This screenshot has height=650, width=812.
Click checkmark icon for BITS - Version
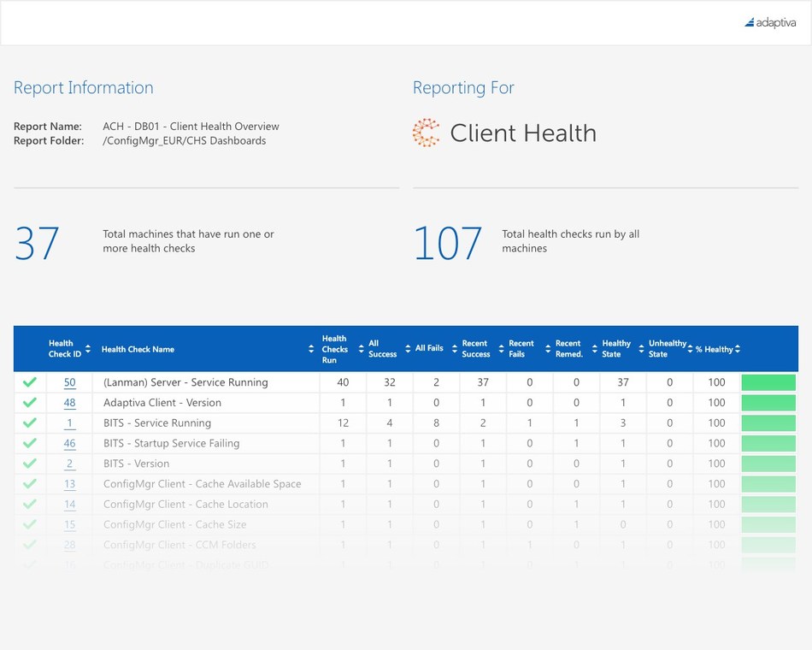pyautogui.click(x=30, y=463)
